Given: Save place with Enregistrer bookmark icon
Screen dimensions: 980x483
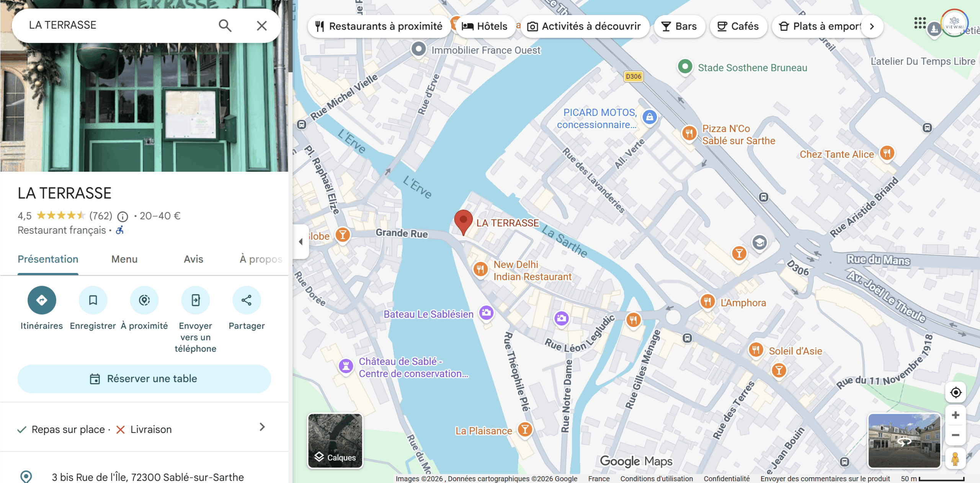Looking at the screenshot, I should pyautogui.click(x=93, y=300).
